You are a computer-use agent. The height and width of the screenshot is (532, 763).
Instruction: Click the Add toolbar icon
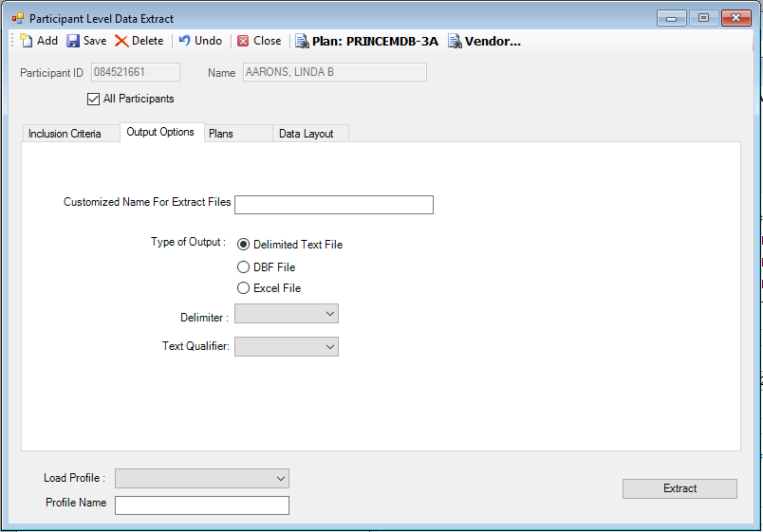click(27, 41)
